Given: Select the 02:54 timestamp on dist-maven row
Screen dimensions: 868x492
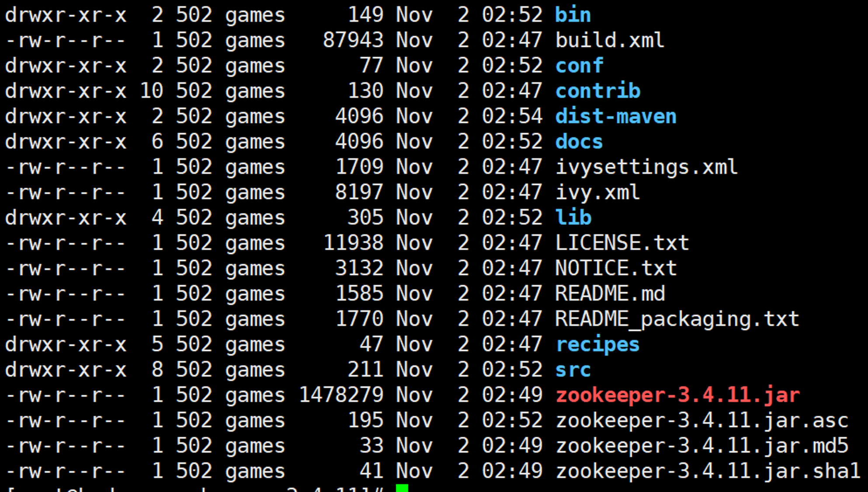Looking at the screenshot, I should tap(512, 116).
